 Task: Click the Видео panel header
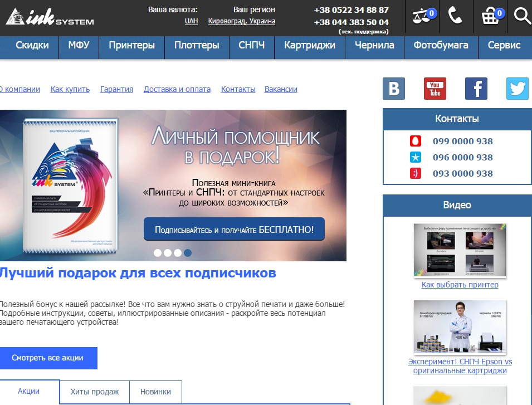[457, 205]
